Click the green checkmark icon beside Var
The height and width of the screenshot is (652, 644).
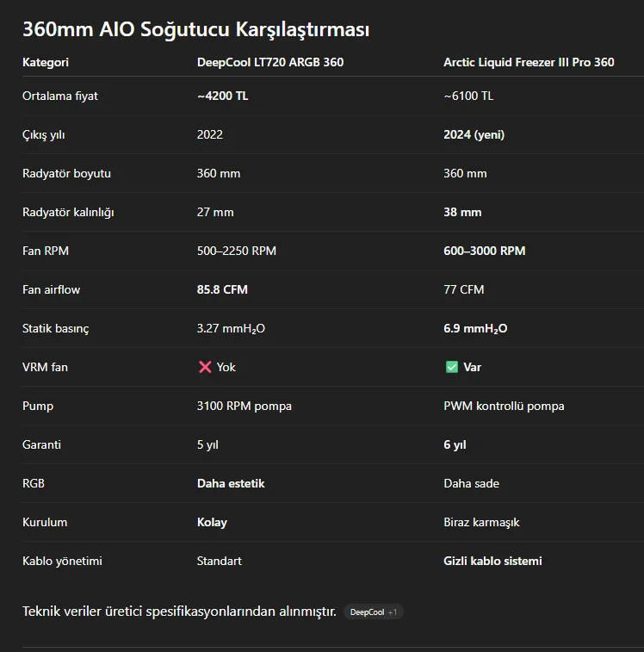point(451,367)
